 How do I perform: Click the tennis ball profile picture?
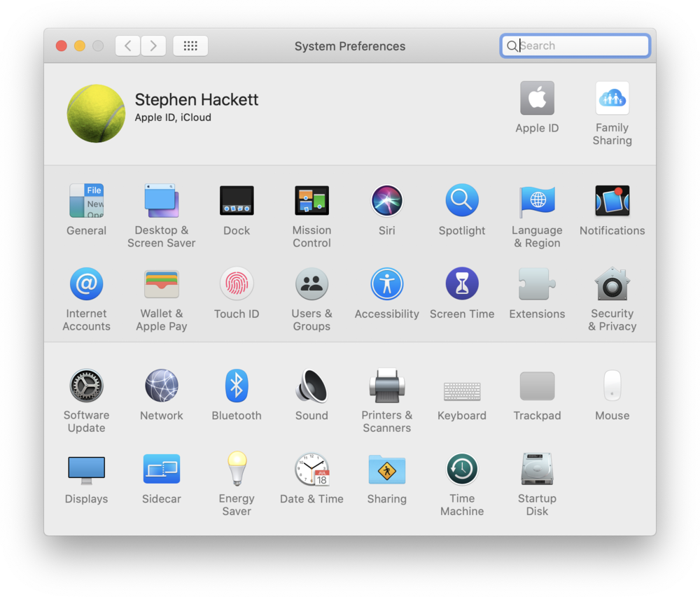pyautogui.click(x=96, y=114)
